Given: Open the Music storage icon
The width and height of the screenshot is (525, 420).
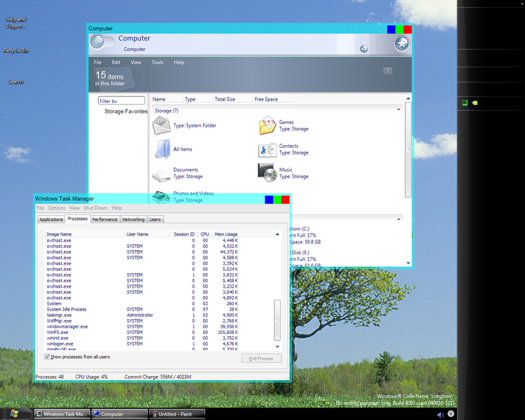Looking at the screenshot, I should pyautogui.click(x=267, y=172).
